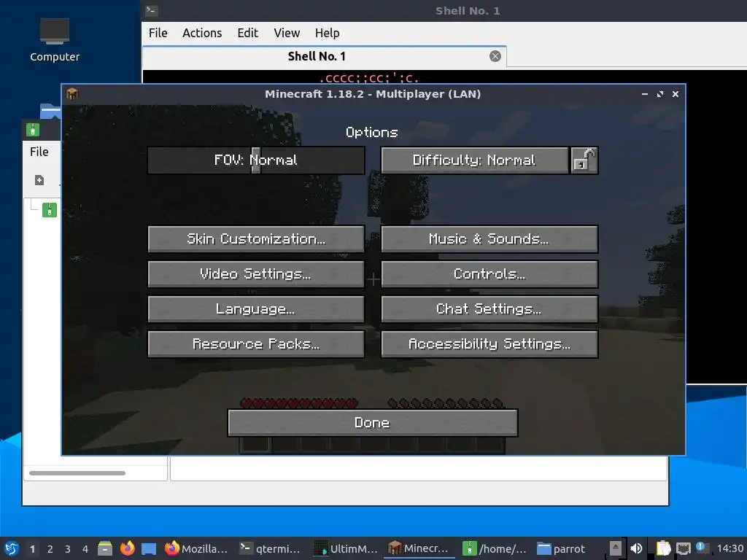Open Edit menu in terminal
Screen dimensions: 747x560
click(x=247, y=33)
